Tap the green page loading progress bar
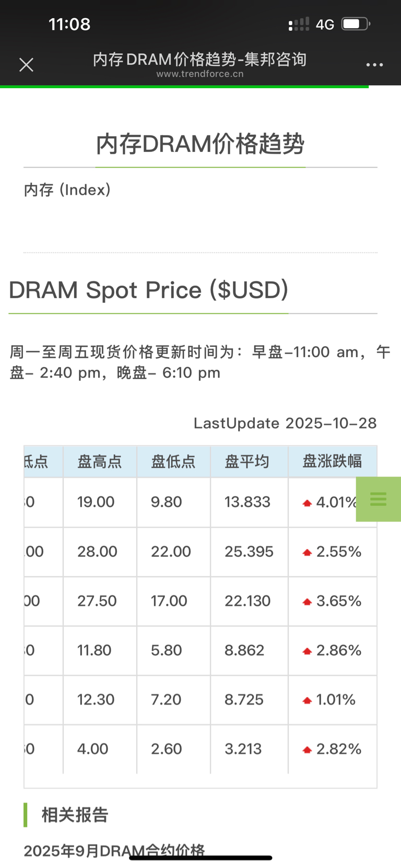401x868 pixels. coord(184,86)
